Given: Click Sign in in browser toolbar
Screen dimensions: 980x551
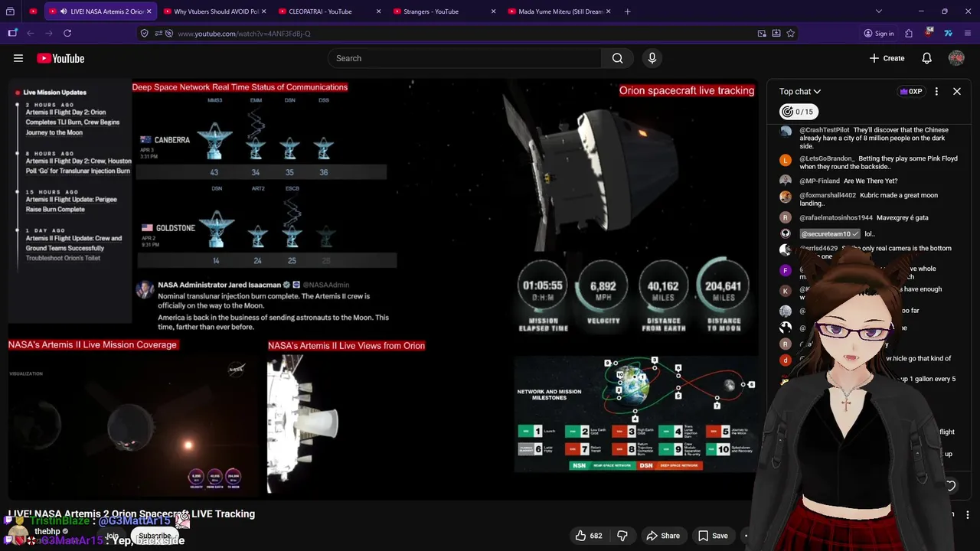Looking at the screenshot, I should point(878,34).
